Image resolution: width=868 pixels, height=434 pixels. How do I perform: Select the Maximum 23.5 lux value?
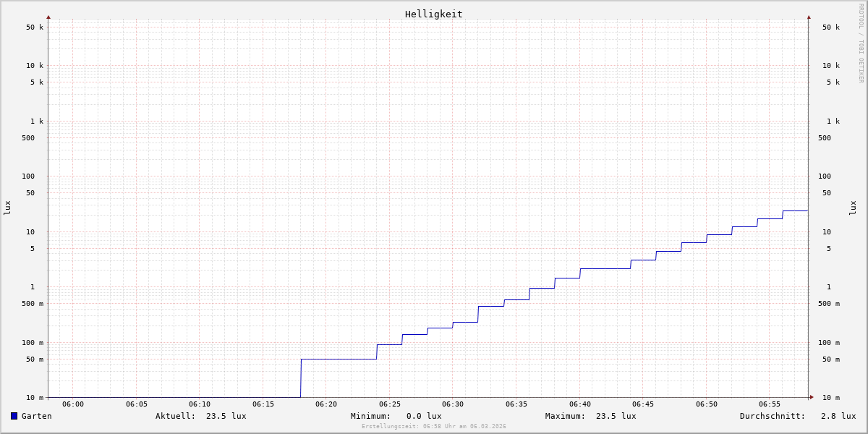[616, 416]
